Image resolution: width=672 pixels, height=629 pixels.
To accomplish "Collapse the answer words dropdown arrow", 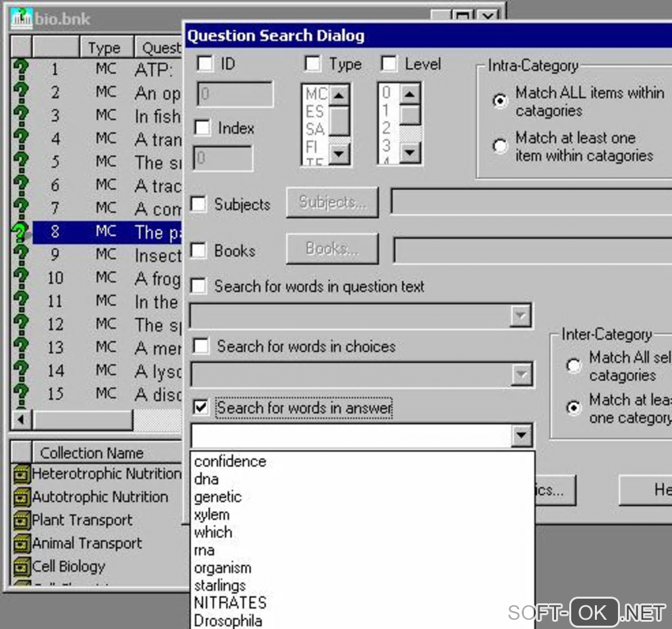I will pos(521,436).
